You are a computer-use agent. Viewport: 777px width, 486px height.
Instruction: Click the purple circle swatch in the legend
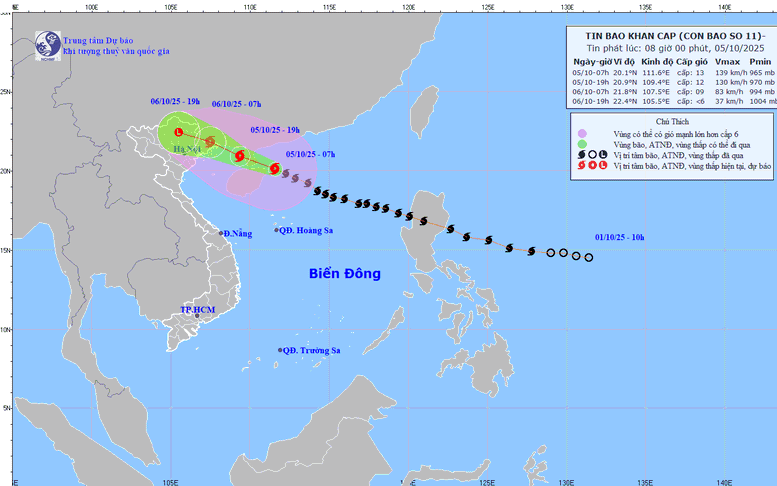tap(581, 133)
